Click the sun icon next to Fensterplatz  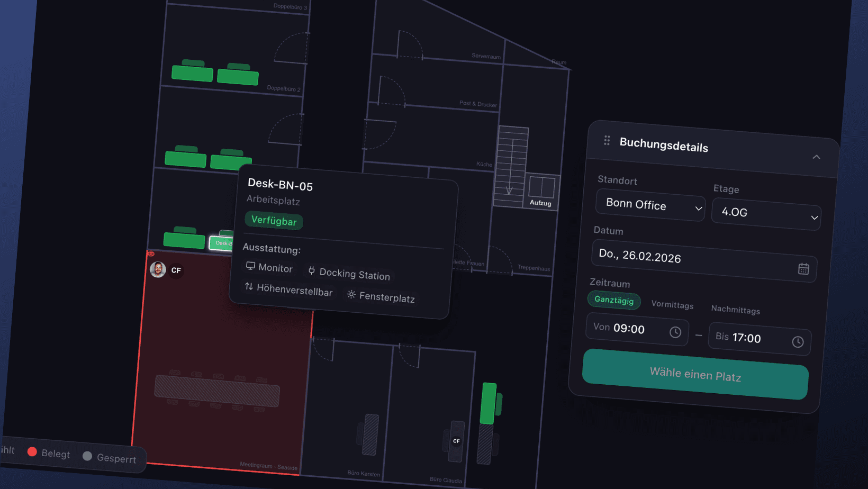click(351, 295)
